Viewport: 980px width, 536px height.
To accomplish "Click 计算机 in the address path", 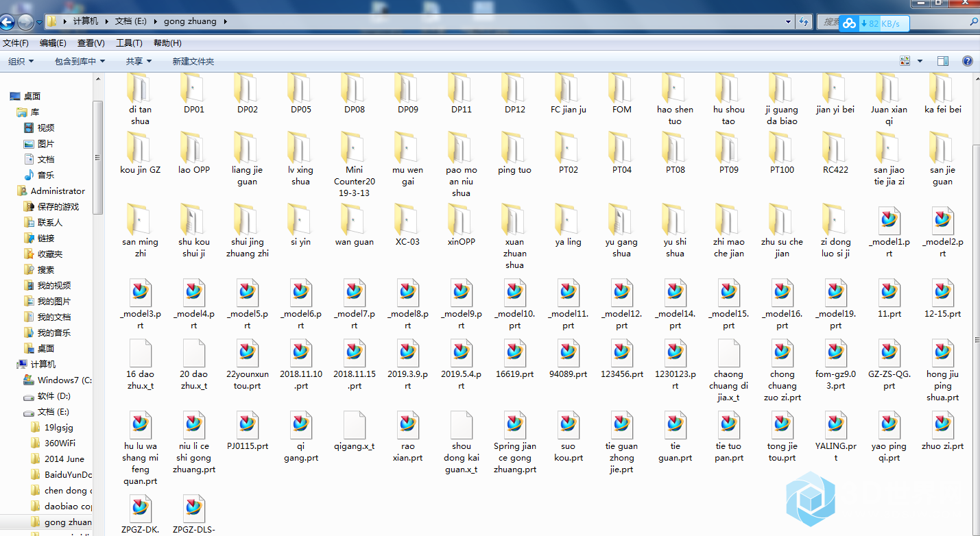I will [x=86, y=21].
